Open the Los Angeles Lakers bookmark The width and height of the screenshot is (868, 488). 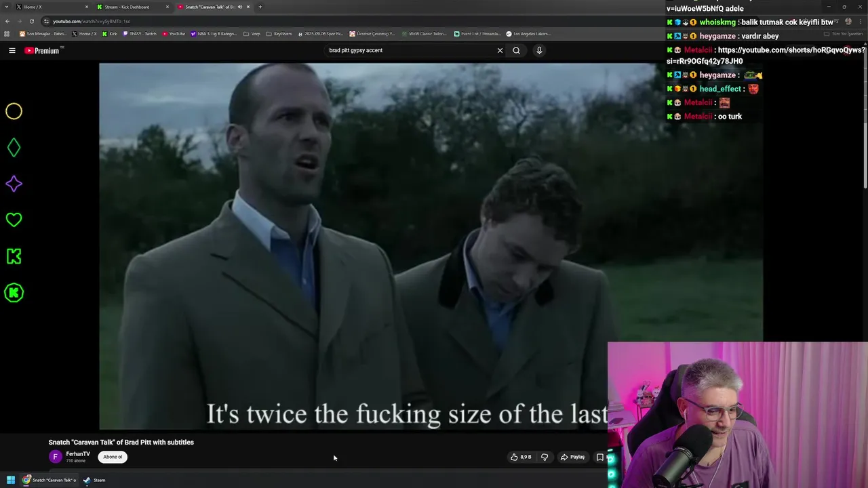click(529, 33)
